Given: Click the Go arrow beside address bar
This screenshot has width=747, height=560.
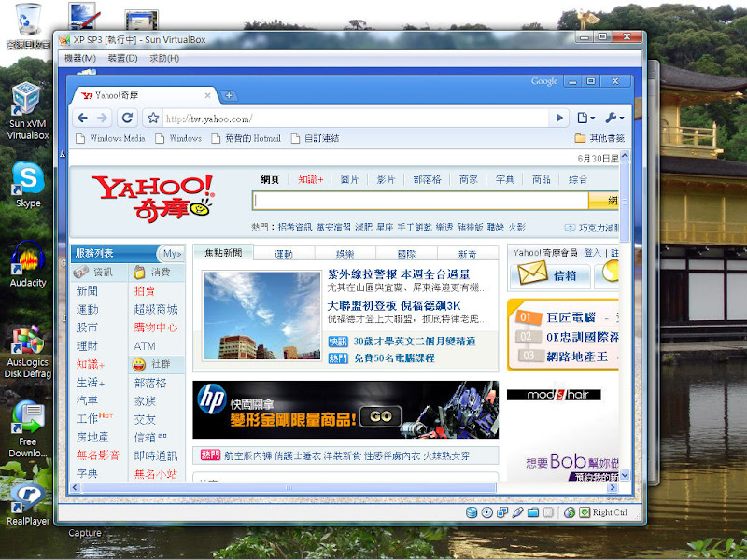Looking at the screenshot, I should click(x=559, y=118).
